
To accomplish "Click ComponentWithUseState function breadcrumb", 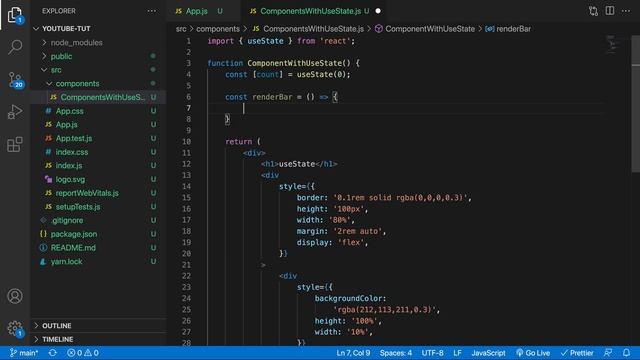I will (425, 29).
